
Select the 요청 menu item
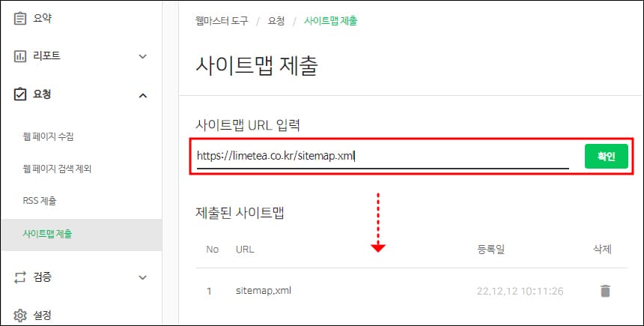(x=42, y=94)
